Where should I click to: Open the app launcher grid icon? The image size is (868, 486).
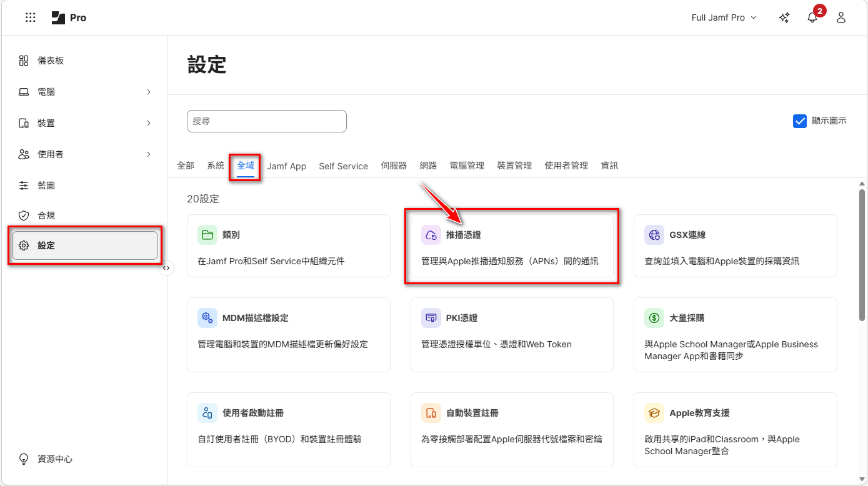tap(30, 17)
